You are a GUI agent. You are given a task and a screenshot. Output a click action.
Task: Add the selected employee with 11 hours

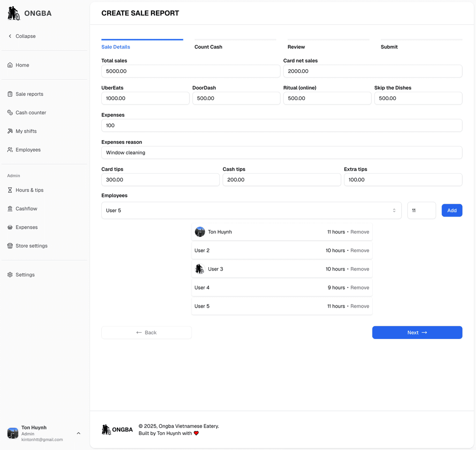tap(452, 210)
